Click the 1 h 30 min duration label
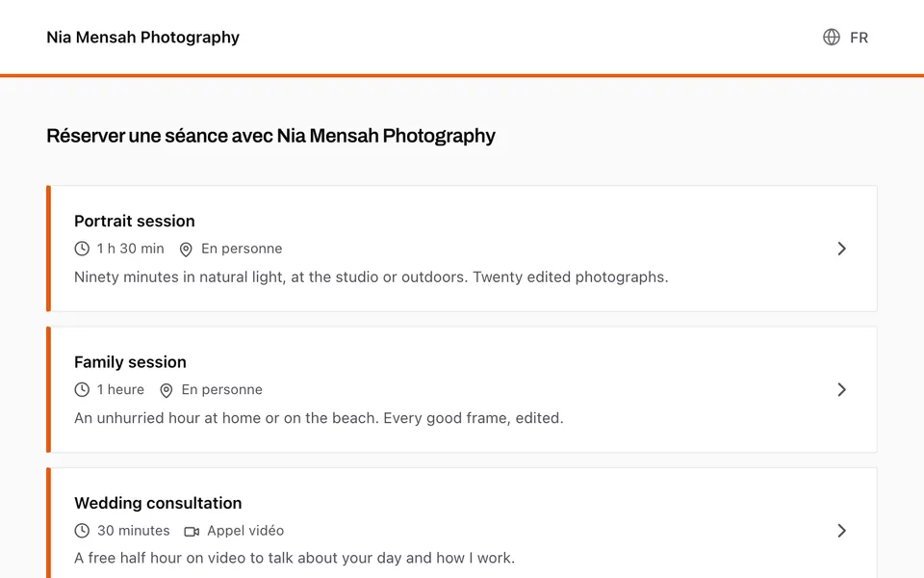The image size is (924, 578). [130, 249]
